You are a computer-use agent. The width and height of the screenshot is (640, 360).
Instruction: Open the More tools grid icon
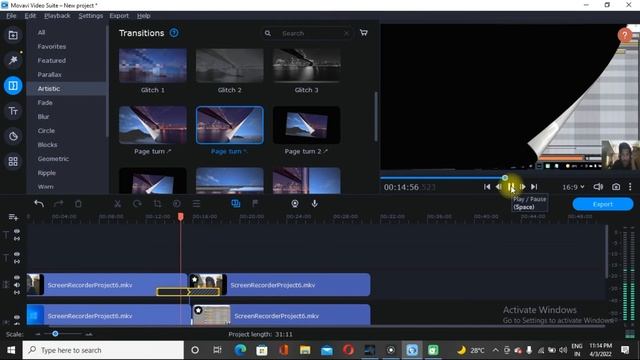[x=13, y=162]
